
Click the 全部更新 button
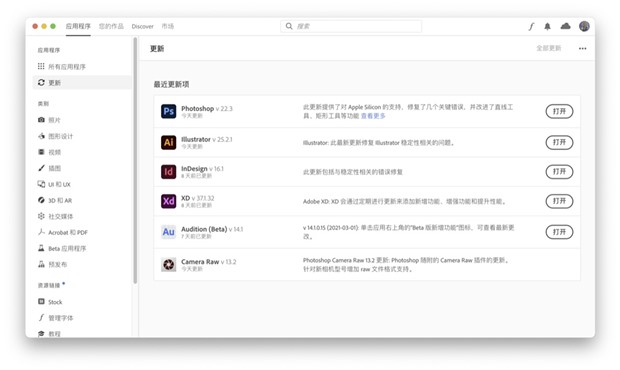[548, 48]
